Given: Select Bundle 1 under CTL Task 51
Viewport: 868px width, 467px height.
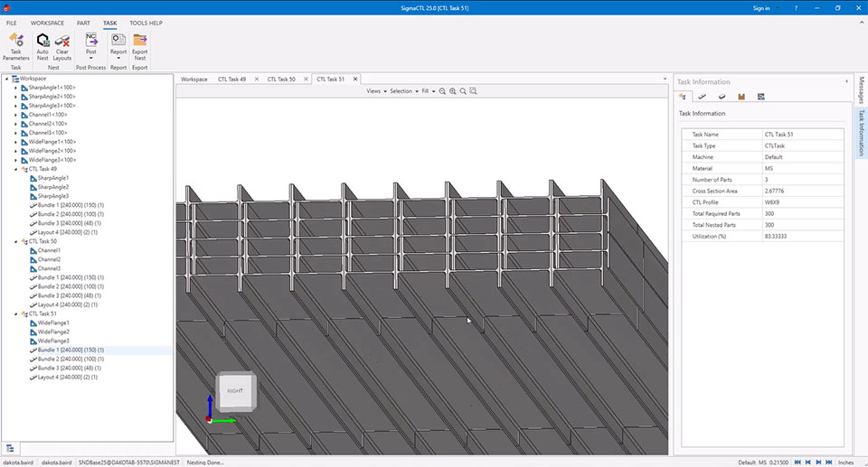Looking at the screenshot, I should tap(71, 350).
